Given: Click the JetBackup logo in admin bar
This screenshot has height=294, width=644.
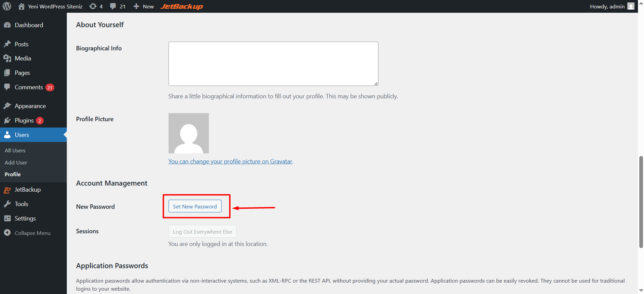Looking at the screenshot, I should [x=182, y=6].
